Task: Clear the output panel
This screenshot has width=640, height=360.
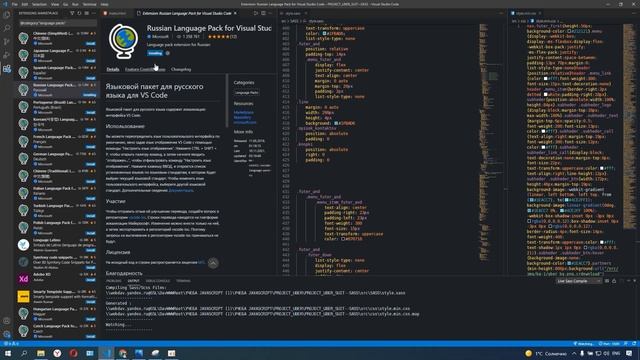Action: pos(607,281)
